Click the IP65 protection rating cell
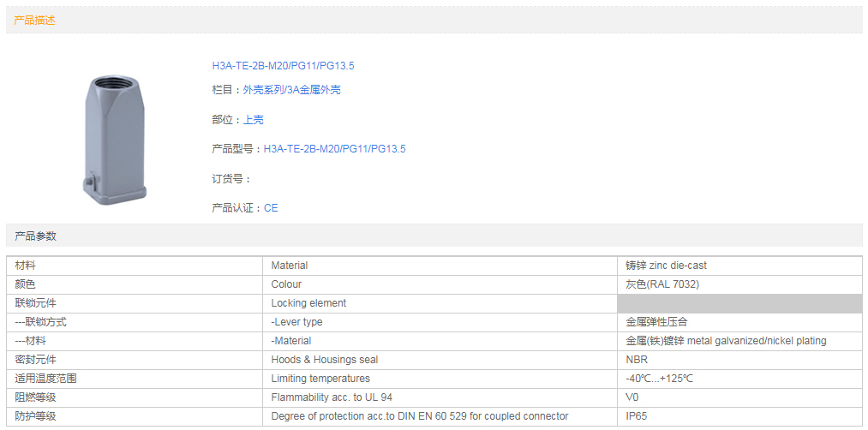868x430 pixels. pyautogui.click(x=638, y=416)
